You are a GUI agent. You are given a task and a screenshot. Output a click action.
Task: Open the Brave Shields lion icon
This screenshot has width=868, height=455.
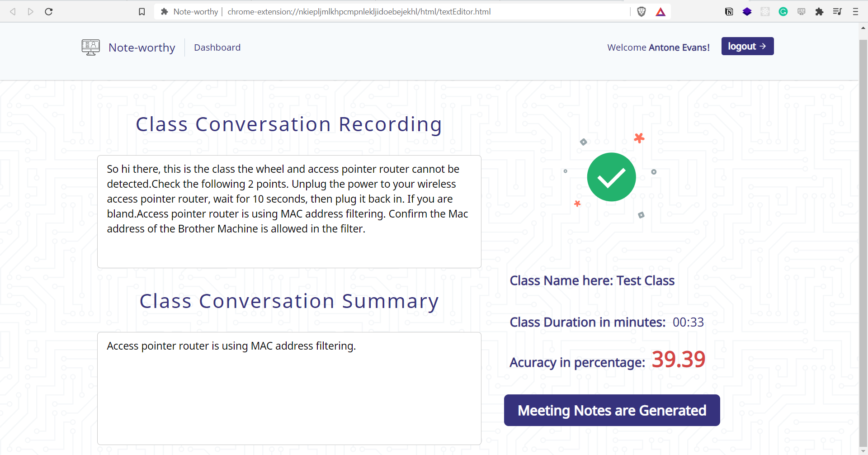coord(642,12)
